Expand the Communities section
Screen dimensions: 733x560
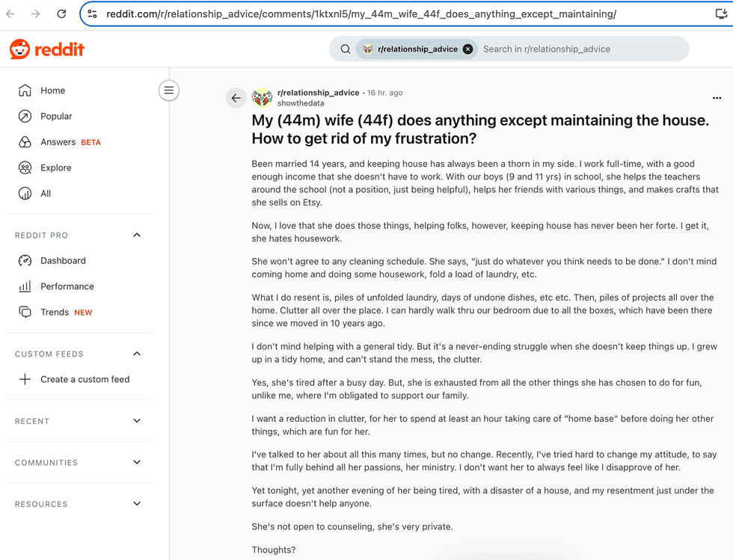click(x=137, y=462)
